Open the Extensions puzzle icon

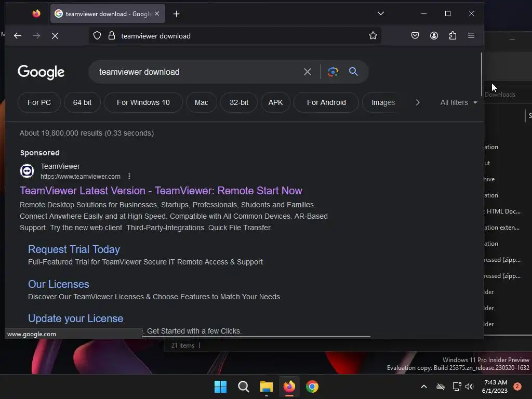453,35
